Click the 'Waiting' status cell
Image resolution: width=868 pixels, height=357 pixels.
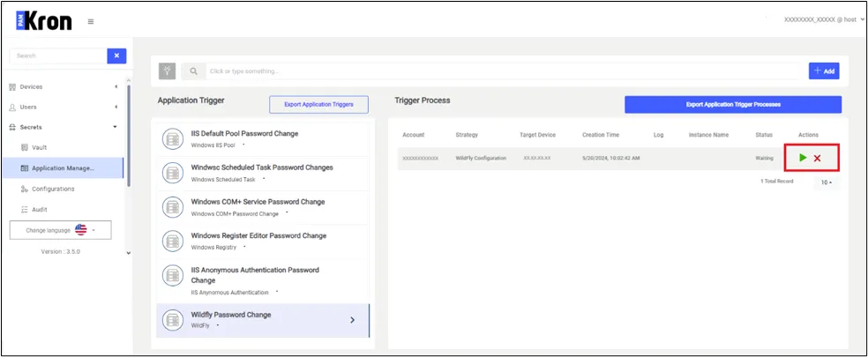(765, 159)
